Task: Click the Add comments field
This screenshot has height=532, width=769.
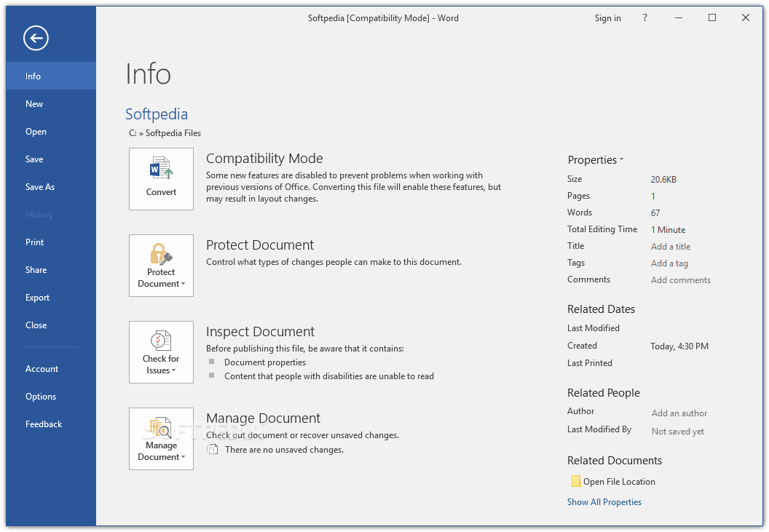Action: pyautogui.click(x=681, y=280)
